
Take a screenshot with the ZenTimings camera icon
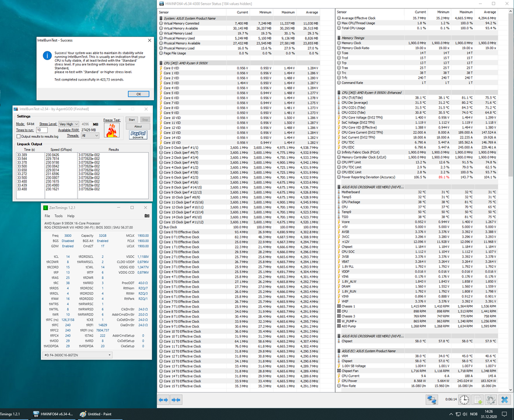pyautogui.click(x=147, y=216)
